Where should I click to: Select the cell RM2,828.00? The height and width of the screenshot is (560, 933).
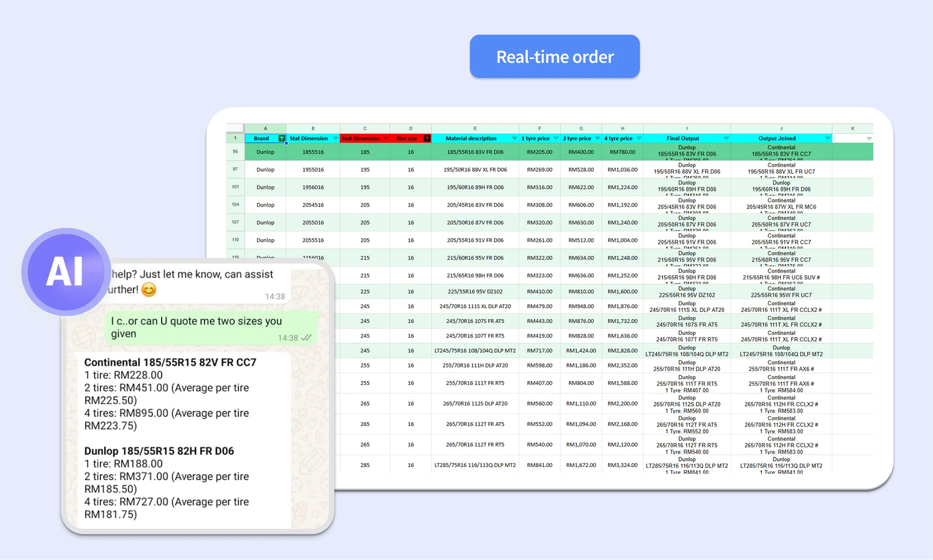click(623, 351)
